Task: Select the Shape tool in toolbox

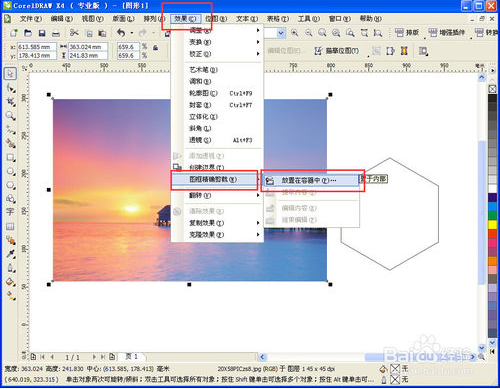Action: coord(10,88)
